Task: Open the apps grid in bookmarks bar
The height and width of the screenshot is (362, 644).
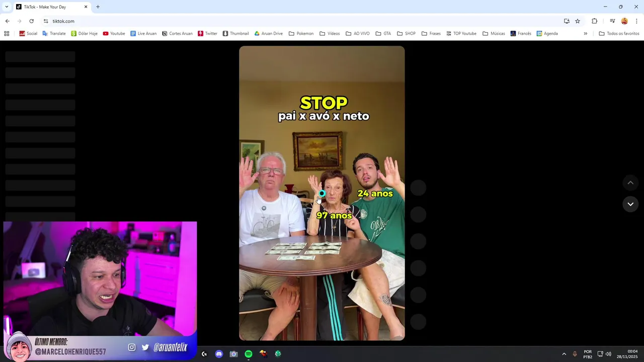Action: 7,34
